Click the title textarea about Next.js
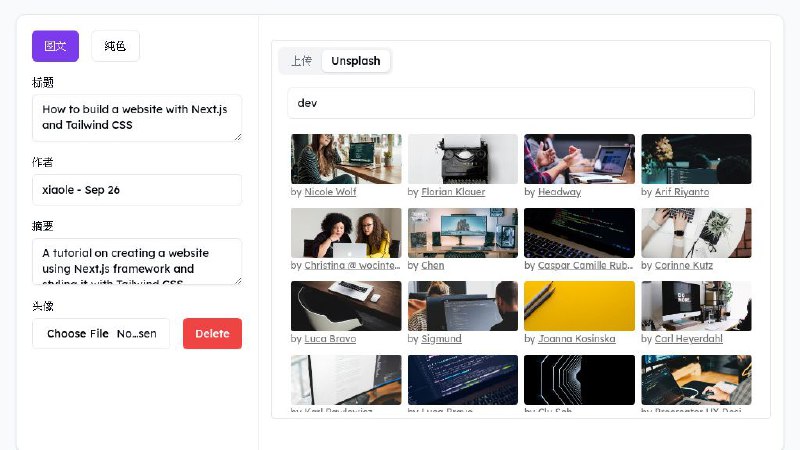 tap(137, 118)
